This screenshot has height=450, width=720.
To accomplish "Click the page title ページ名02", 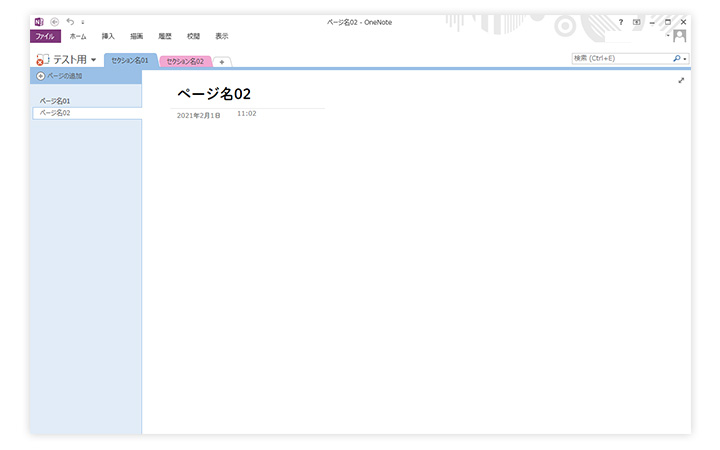I will pyautogui.click(x=214, y=94).
